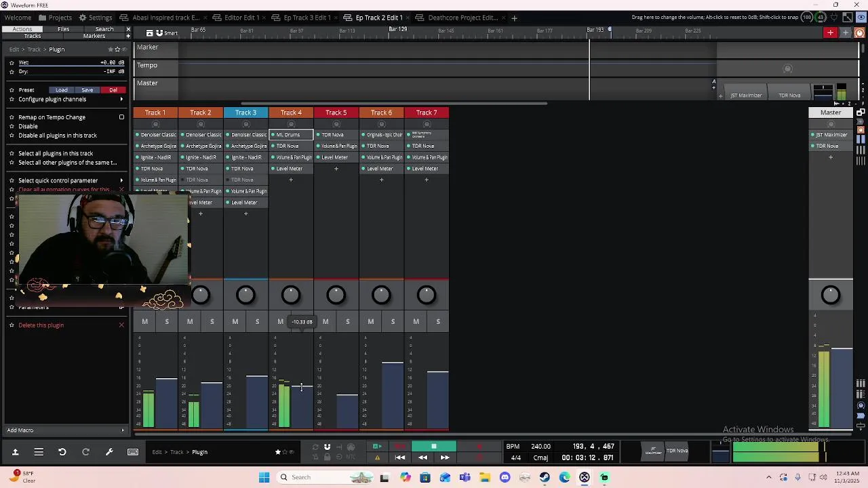Toggle Remap on Tempo Change checkbox
Image resolution: width=868 pixels, height=488 pixels.
[x=121, y=117]
